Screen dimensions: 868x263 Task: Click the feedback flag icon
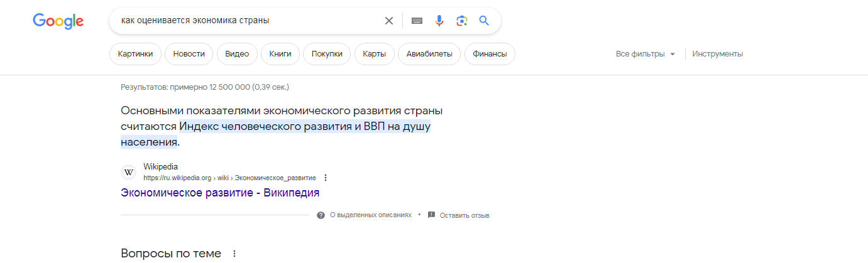click(x=431, y=215)
